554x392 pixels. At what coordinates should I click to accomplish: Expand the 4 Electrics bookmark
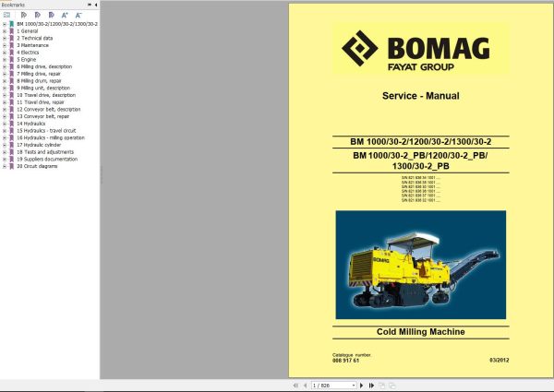coord(5,53)
